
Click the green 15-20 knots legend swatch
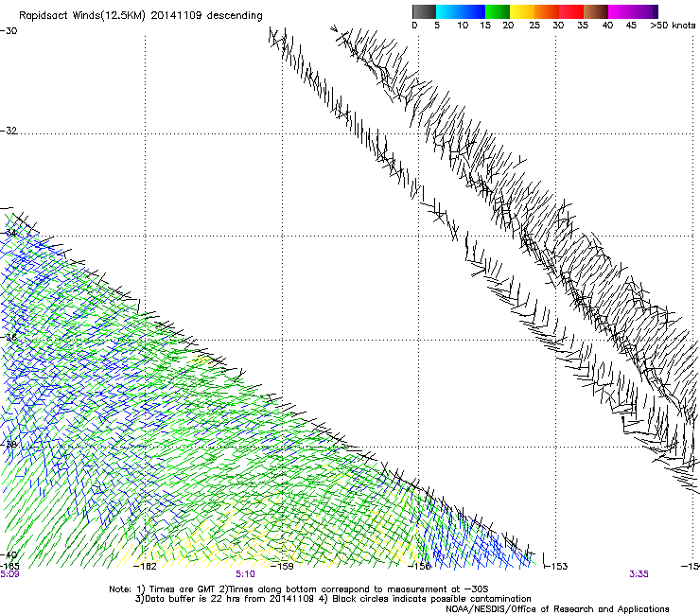click(x=498, y=11)
